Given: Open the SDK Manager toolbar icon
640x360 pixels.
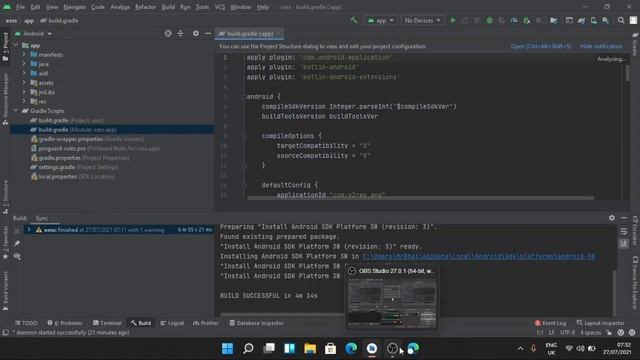Looking at the screenshot, I should (606, 20).
